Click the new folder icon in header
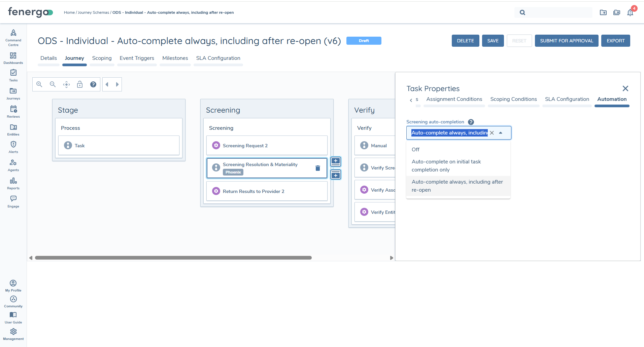This screenshot has height=347, width=644. click(603, 12)
